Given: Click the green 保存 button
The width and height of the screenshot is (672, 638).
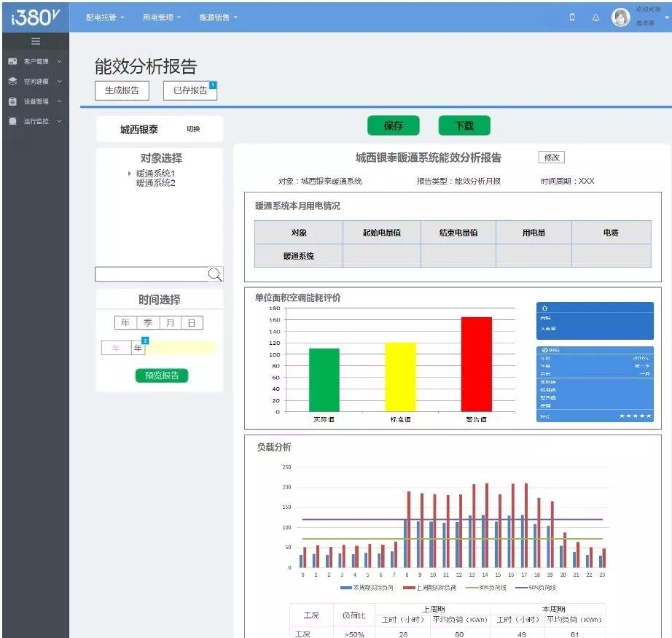Looking at the screenshot, I should pyautogui.click(x=394, y=126).
